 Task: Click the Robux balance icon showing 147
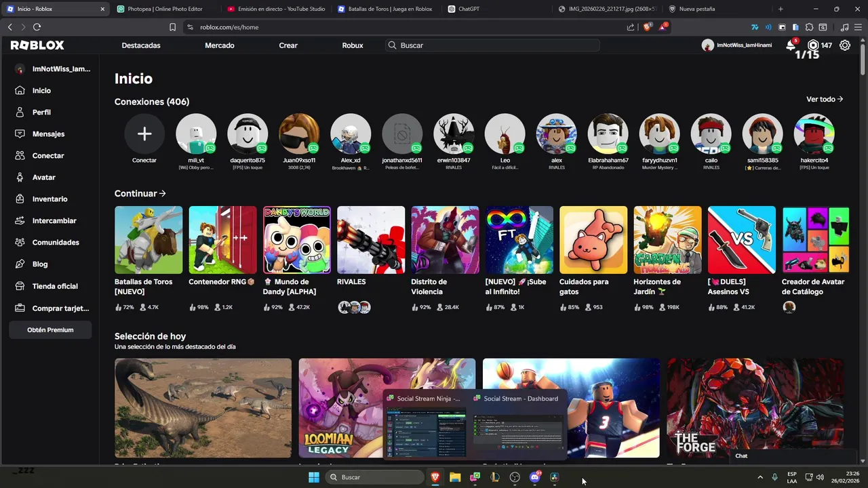[x=813, y=45]
